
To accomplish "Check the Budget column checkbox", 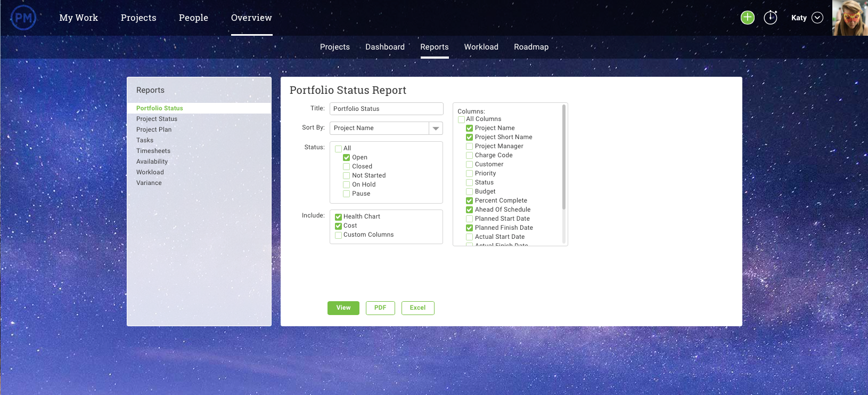I will point(470,192).
